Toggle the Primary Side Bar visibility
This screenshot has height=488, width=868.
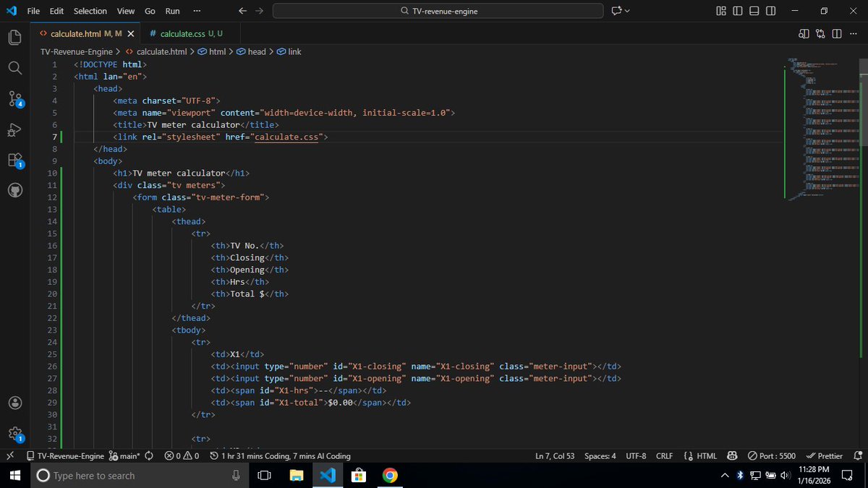click(x=737, y=11)
